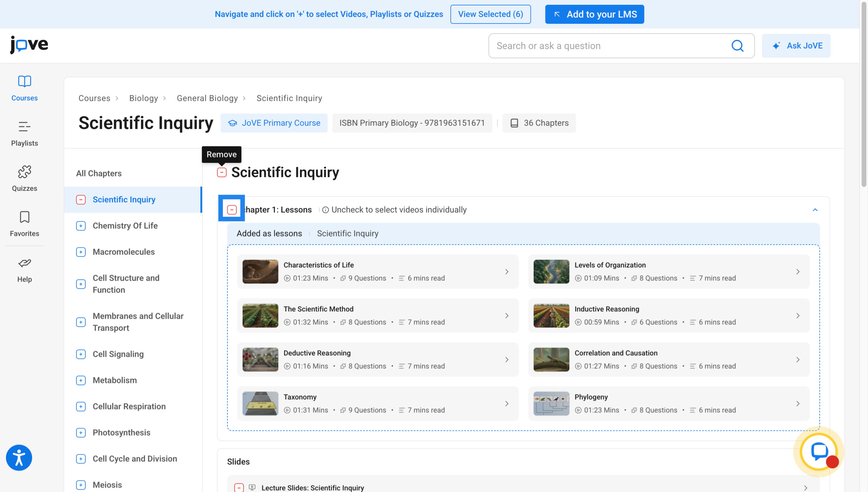This screenshot has height=492, width=868.
Task: Add Photosynthesis chapter
Action: 81,433
